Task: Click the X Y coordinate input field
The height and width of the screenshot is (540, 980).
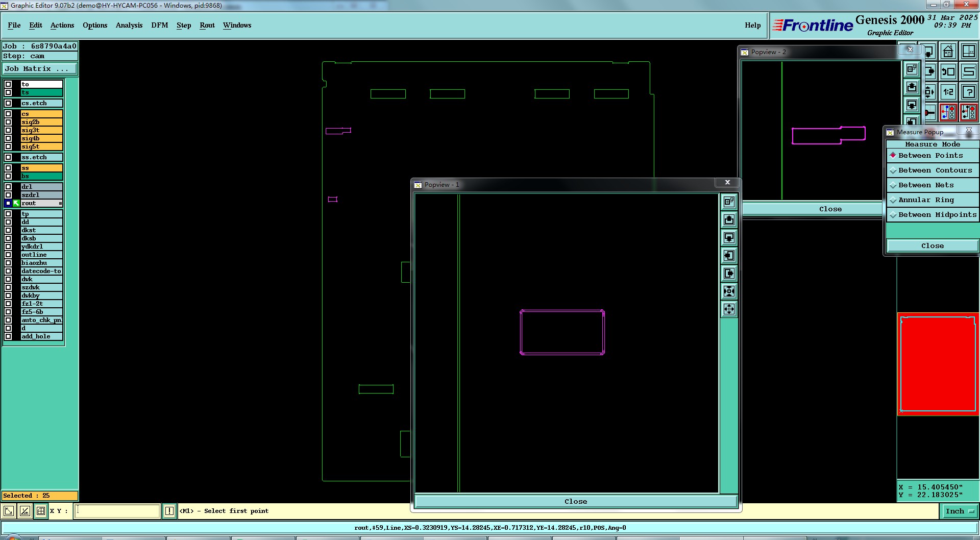Action: click(x=117, y=510)
